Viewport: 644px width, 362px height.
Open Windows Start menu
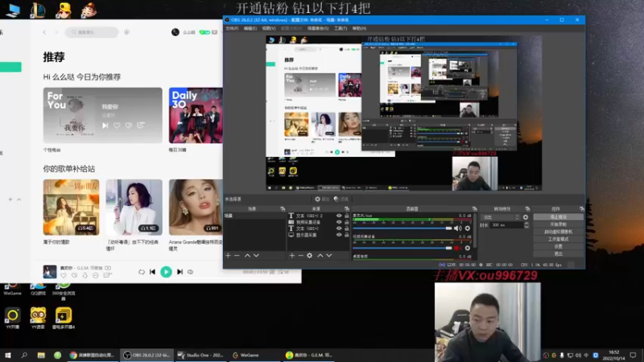(x=8, y=355)
